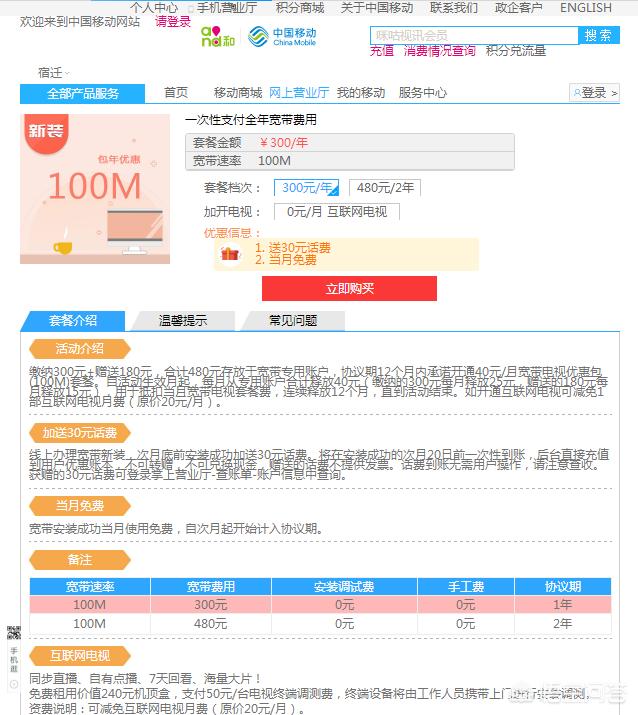Click the 请登录 link
Image resolution: width=638 pixels, height=715 pixels.
[173, 21]
